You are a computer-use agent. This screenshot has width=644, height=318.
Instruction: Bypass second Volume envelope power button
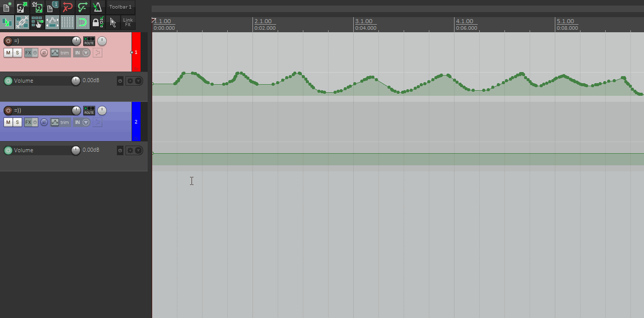click(x=120, y=150)
